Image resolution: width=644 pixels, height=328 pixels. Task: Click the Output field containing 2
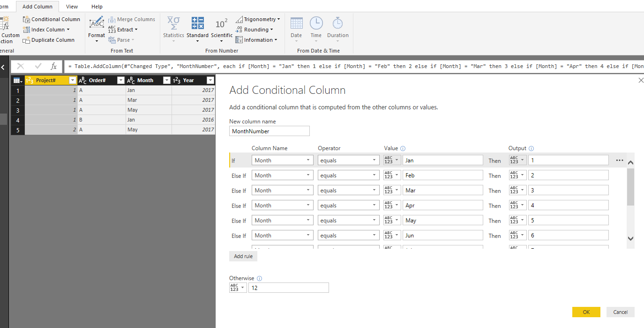568,175
